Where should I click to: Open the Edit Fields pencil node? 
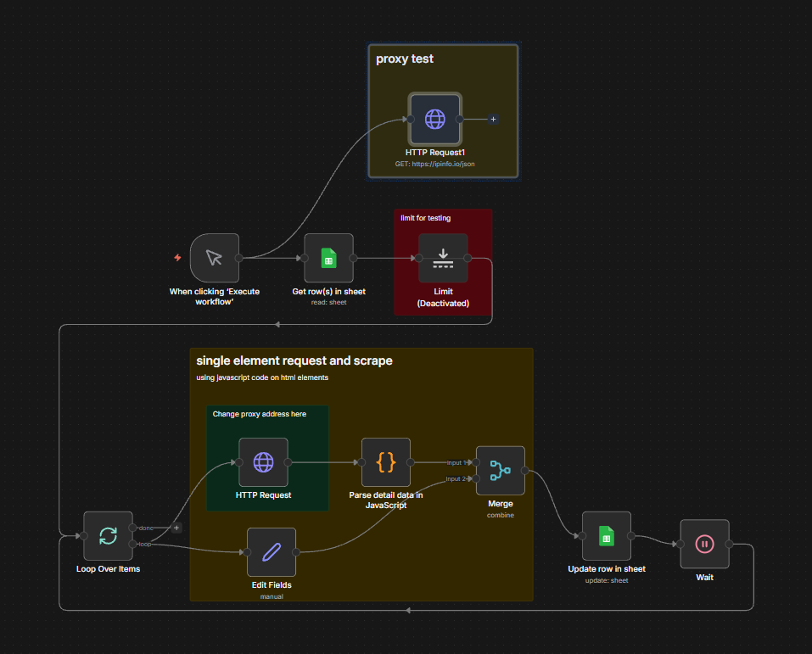tap(272, 552)
